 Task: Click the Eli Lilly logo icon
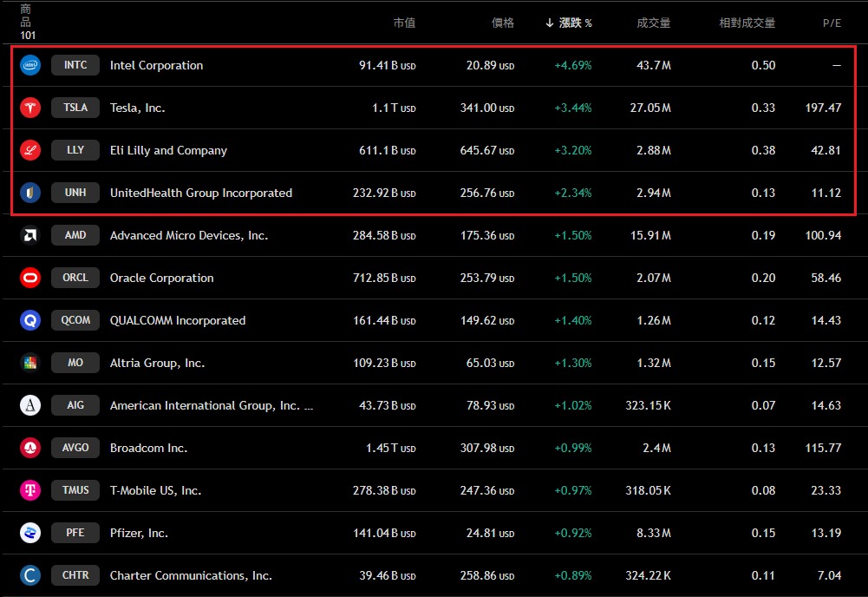[x=30, y=150]
